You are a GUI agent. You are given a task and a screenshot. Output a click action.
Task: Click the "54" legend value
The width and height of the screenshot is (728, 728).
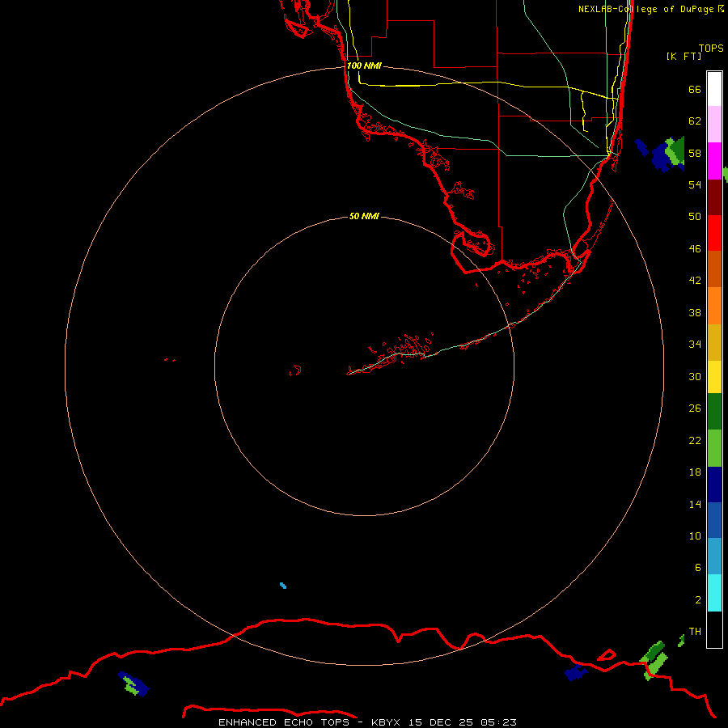(695, 184)
